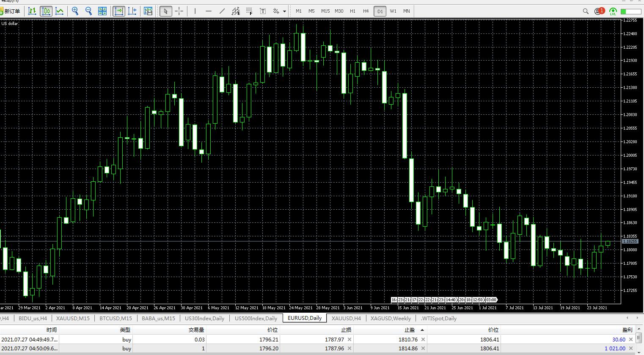Draw a vertical line tool
This screenshot has height=355, width=644.
tap(195, 11)
